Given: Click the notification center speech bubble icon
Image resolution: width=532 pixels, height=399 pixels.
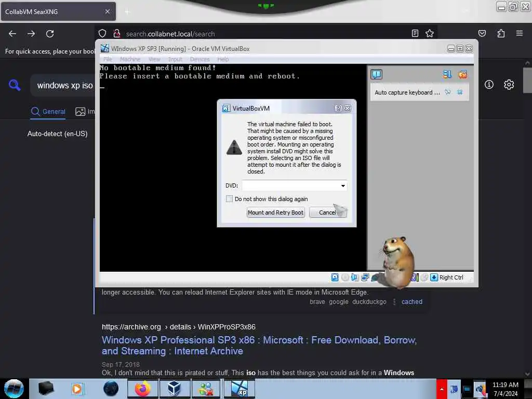Looking at the screenshot, I should coord(376,74).
